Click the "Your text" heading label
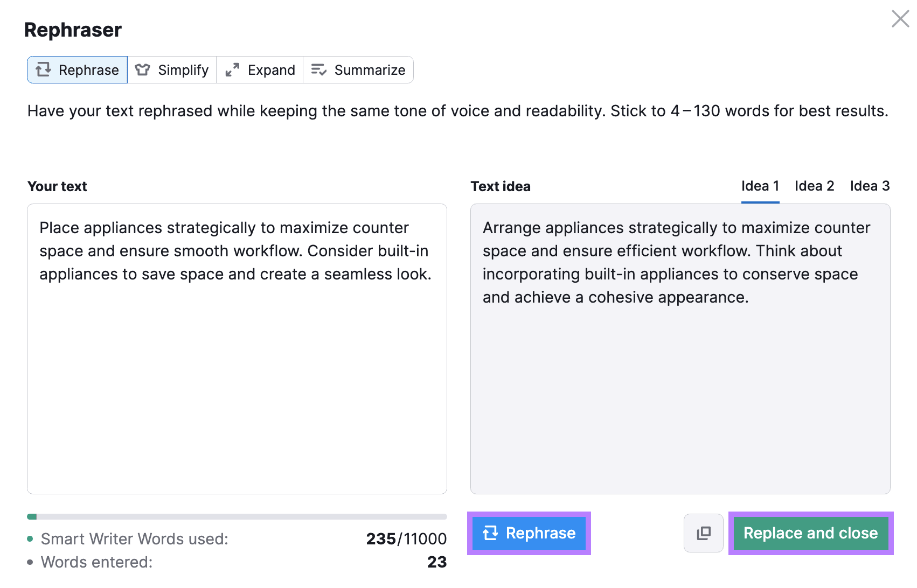This screenshot has width=917, height=588. pyautogui.click(x=58, y=187)
